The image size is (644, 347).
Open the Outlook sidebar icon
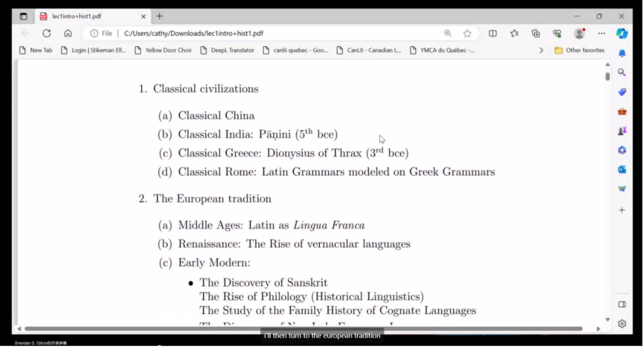point(622,170)
